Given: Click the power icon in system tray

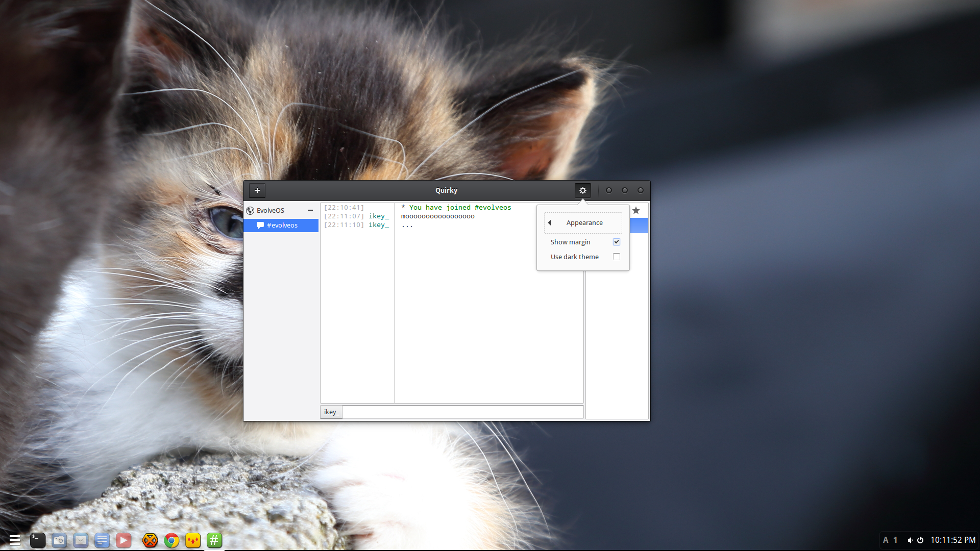Looking at the screenshot, I should [x=920, y=540].
